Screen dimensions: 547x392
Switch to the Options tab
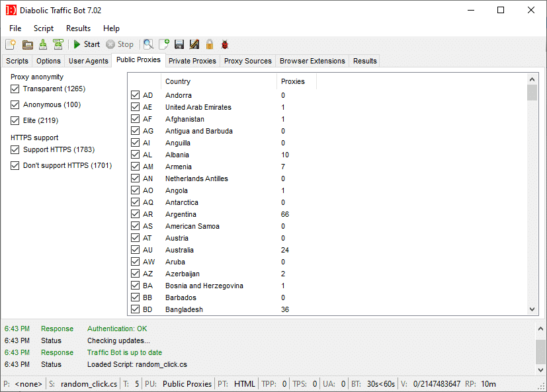coord(48,61)
